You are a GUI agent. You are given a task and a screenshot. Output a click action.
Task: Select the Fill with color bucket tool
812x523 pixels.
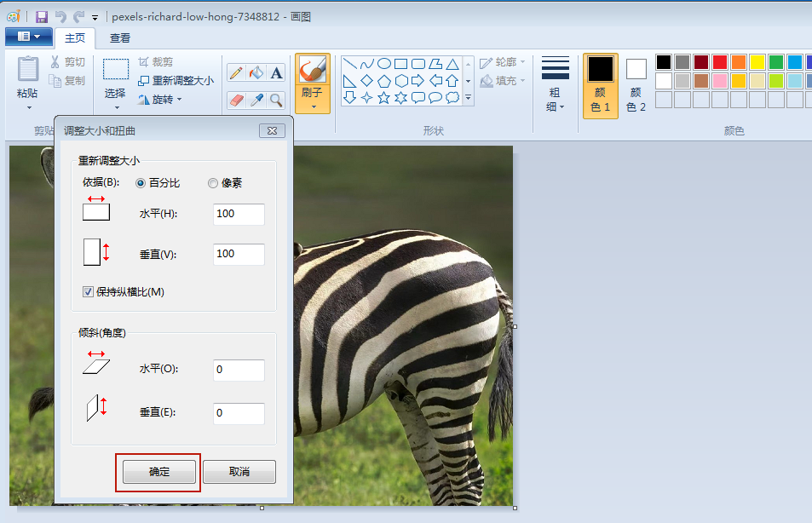pos(256,72)
